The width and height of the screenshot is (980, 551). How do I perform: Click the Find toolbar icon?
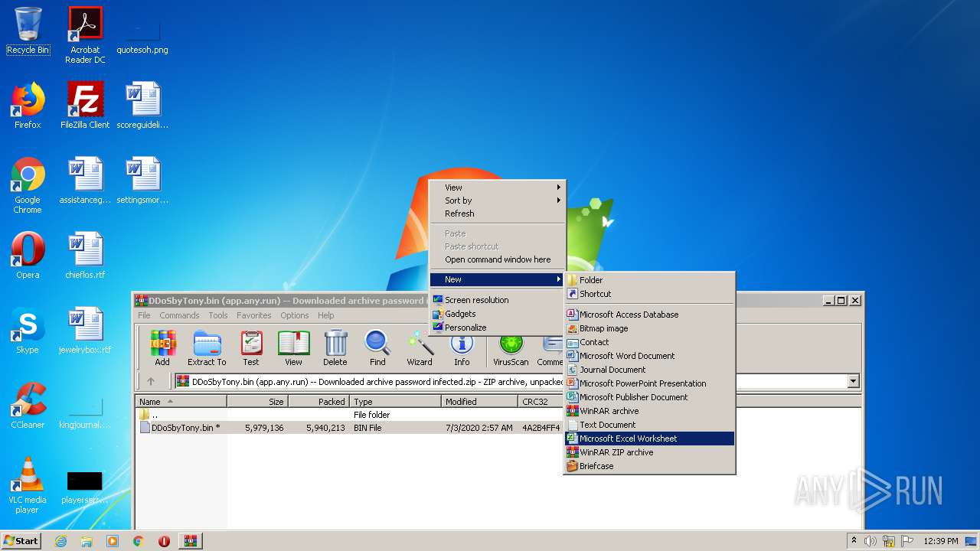tap(377, 348)
